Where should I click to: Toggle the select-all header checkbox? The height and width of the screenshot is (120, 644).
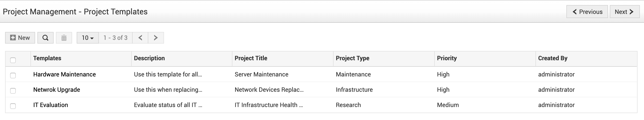pyautogui.click(x=13, y=60)
